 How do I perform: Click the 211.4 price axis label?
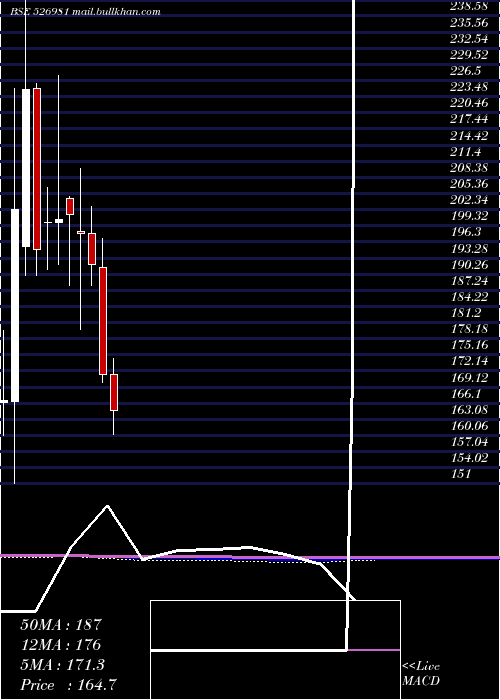pos(466,151)
